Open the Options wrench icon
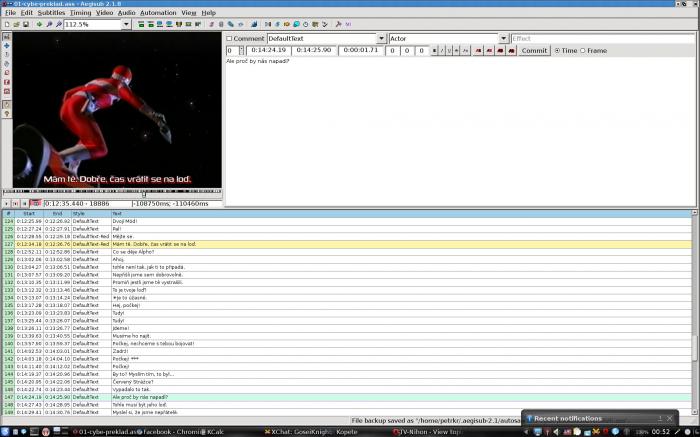The image size is (700, 437). click(x=338, y=24)
